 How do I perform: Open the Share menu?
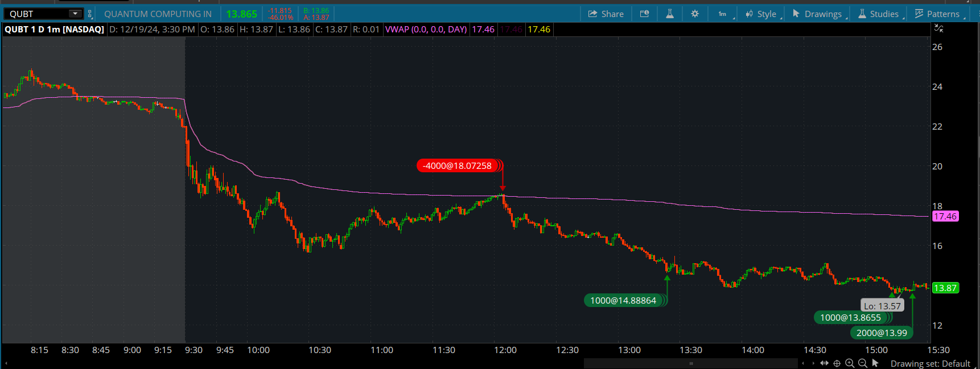(606, 14)
